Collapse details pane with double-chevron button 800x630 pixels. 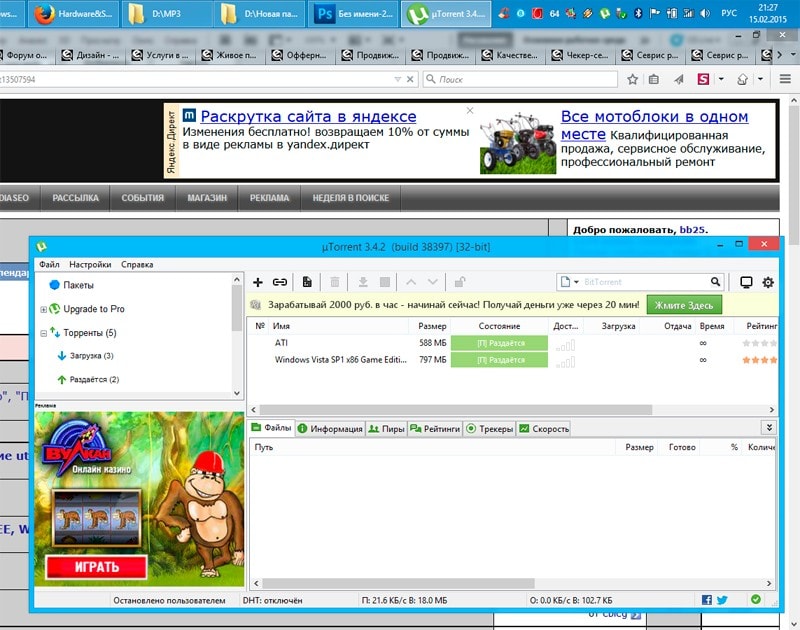[768, 428]
